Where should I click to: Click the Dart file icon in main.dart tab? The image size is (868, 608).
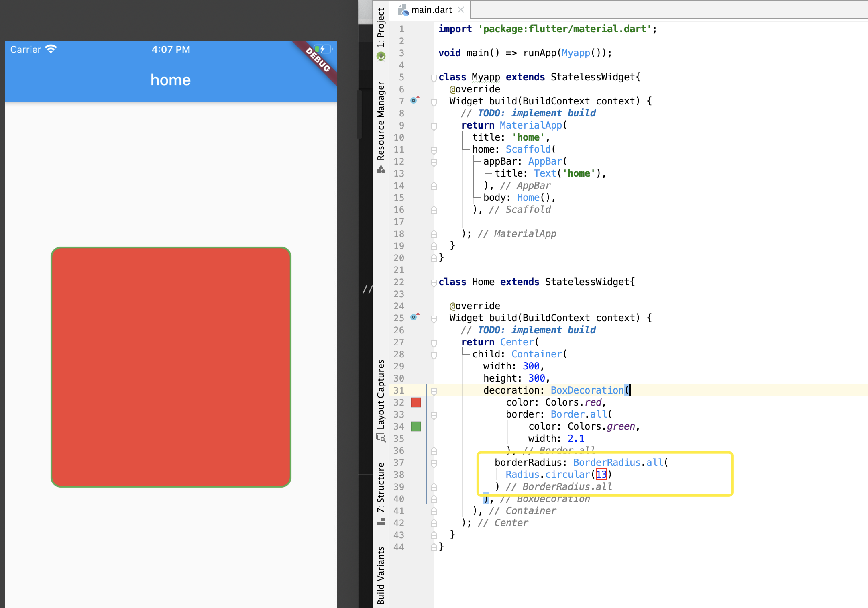(x=403, y=10)
